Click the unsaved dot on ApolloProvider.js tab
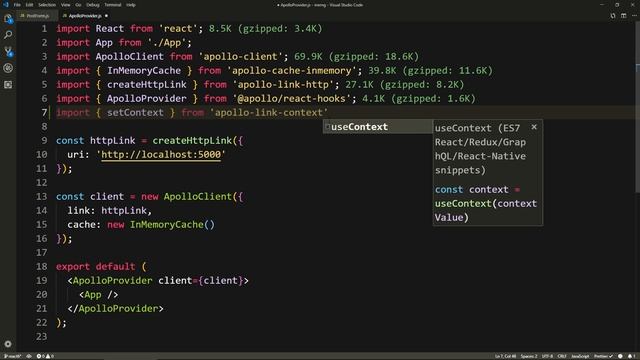640x360 pixels. pos(106,16)
